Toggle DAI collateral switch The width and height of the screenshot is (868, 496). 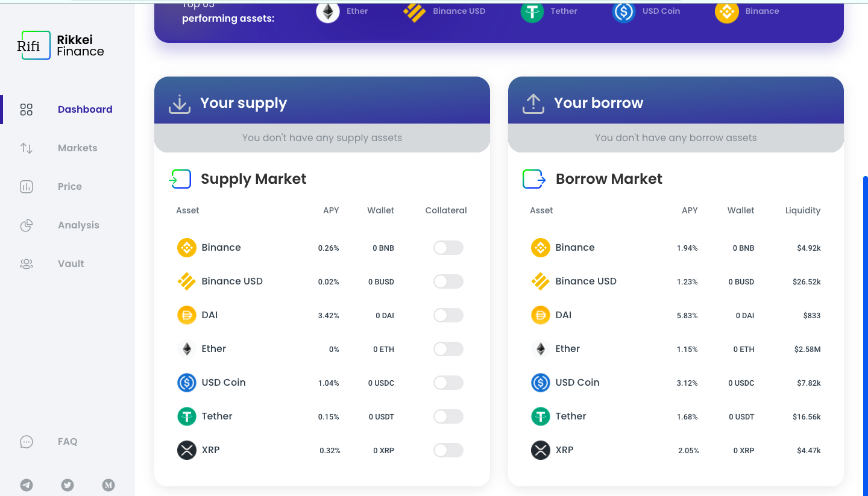pyautogui.click(x=448, y=315)
